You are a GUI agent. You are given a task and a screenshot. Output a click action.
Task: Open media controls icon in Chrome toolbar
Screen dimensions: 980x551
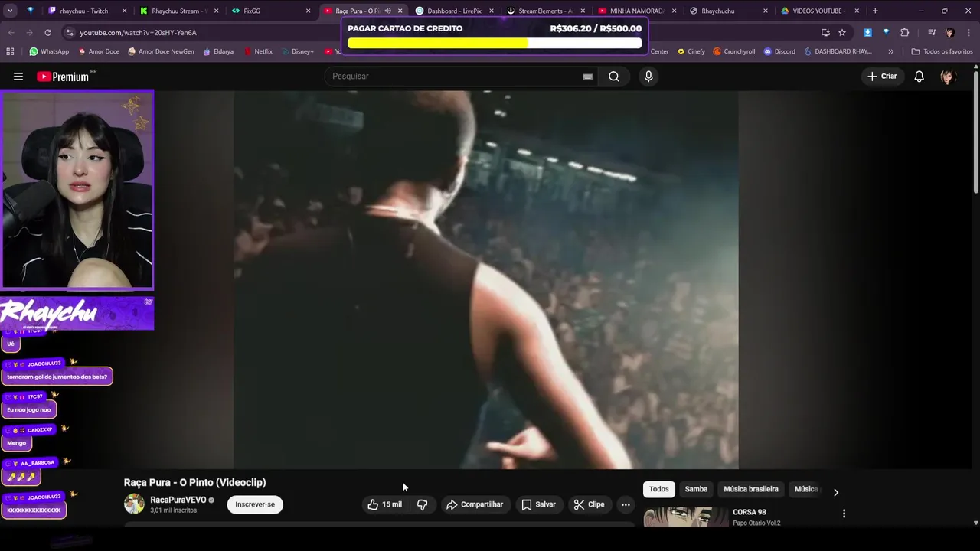[932, 32]
